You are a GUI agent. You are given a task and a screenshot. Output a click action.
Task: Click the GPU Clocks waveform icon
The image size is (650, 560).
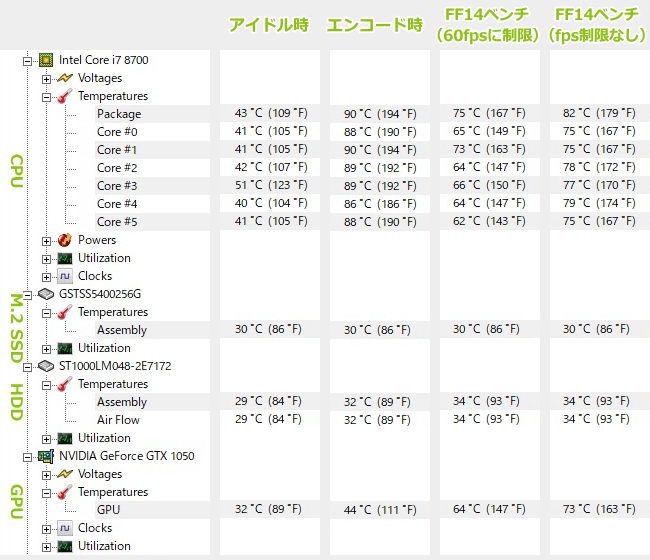pyautogui.click(x=65, y=528)
